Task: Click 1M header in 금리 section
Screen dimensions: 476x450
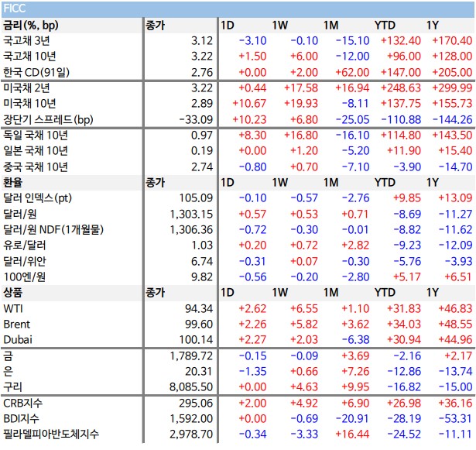Action: click(331, 26)
